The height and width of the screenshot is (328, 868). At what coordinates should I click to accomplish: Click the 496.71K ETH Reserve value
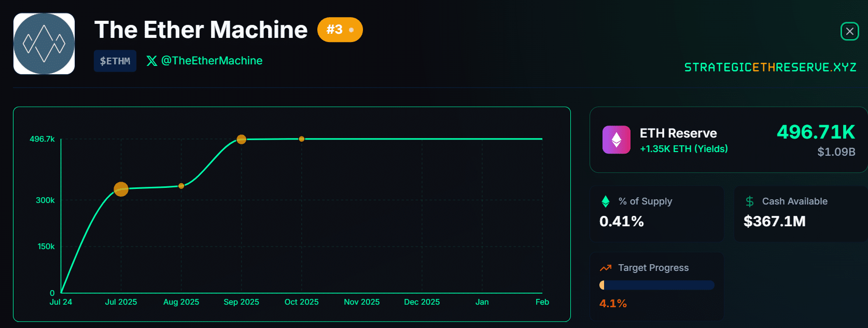pyautogui.click(x=815, y=132)
